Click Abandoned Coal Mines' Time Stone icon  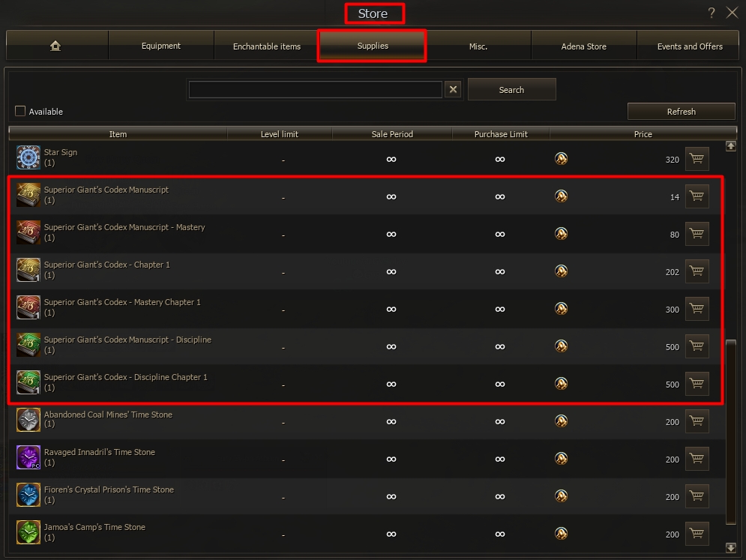click(28, 420)
